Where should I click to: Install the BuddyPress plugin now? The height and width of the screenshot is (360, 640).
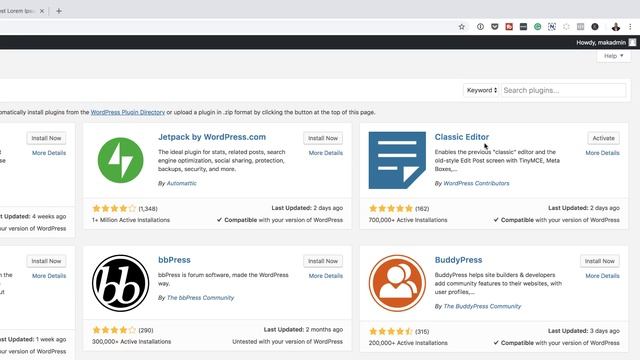(x=600, y=261)
